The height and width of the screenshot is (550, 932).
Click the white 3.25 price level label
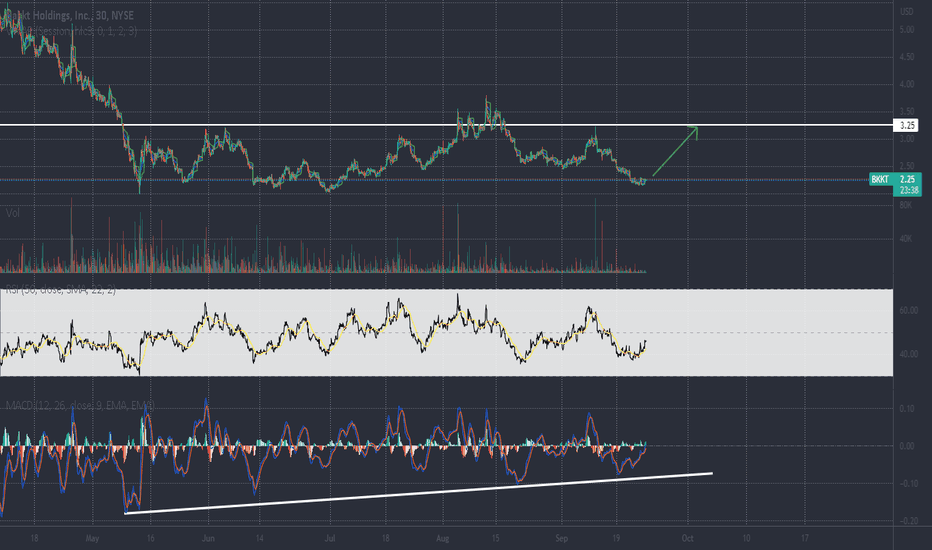pos(906,125)
